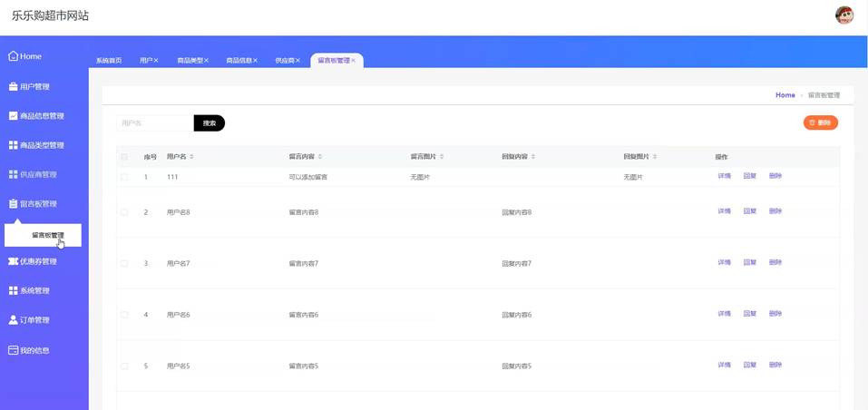Screen dimensions: 868x410
Task: Open the Home item in the sidebar
Action: click(25, 56)
